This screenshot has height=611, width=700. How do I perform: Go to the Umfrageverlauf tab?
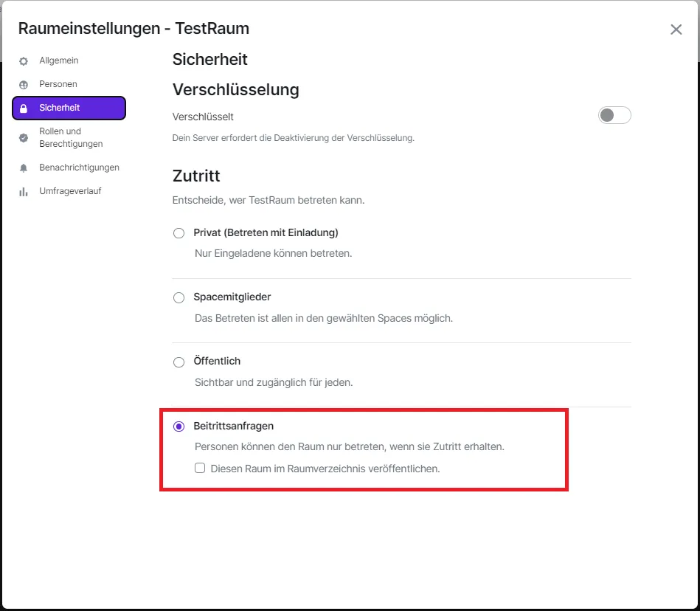(x=70, y=191)
